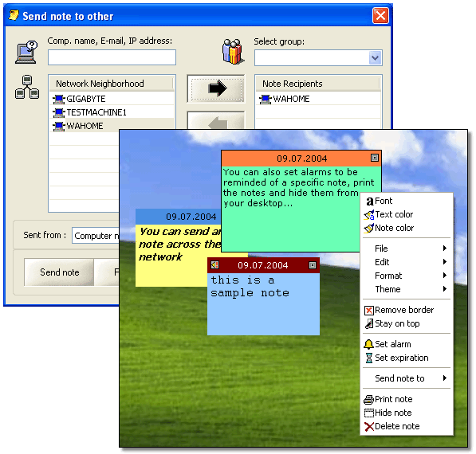The image size is (476, 454).
Task: Click the yellow note's 'You can send' text
Action: pyautogui.click(x=179, y=244)
